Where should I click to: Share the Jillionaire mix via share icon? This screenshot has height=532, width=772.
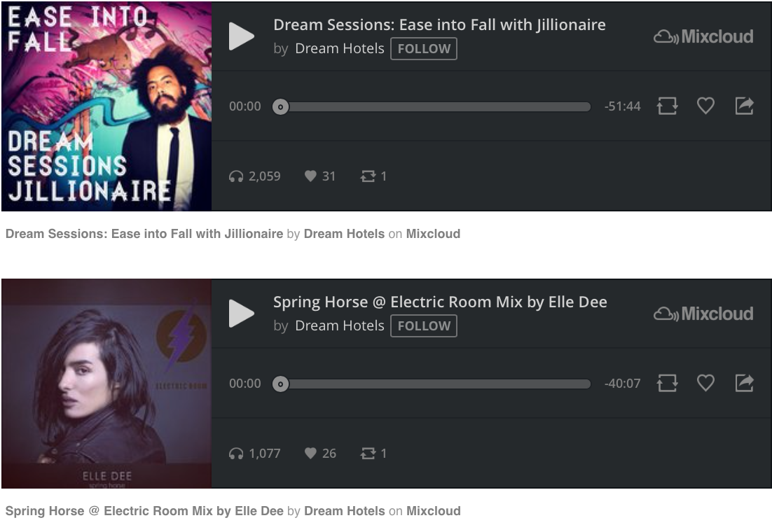(745, 106)
